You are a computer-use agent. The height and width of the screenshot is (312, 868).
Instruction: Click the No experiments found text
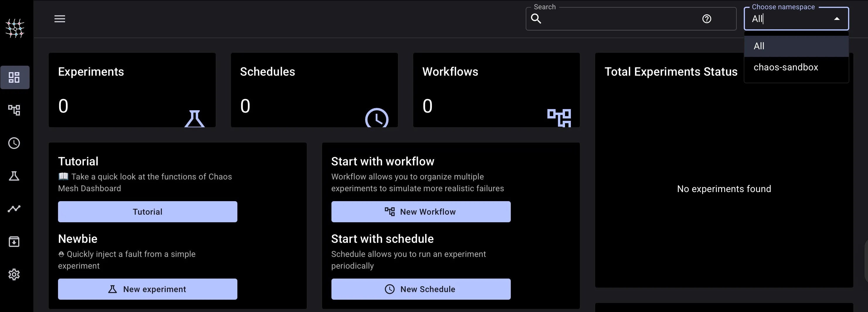724,189
